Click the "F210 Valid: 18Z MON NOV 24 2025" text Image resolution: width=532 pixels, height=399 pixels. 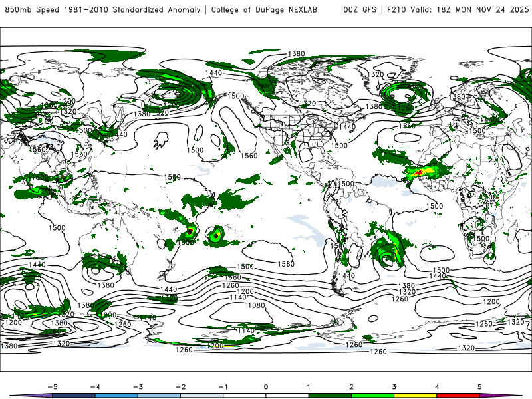click(x=458, y=10)
